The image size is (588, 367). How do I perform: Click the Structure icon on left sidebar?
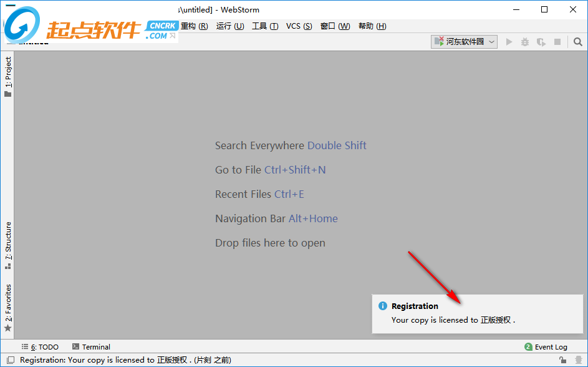coord(8,267)
